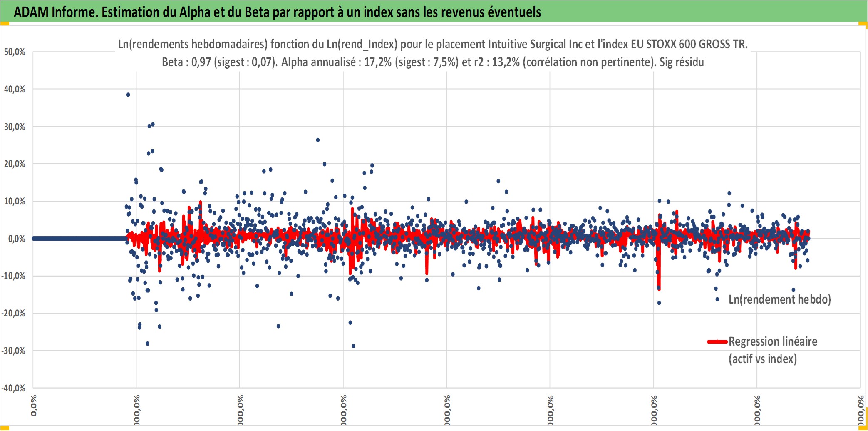This screenshot has width=868, height=431.
Task: Select the lowest data point near -29%
Action: [353, 346]
